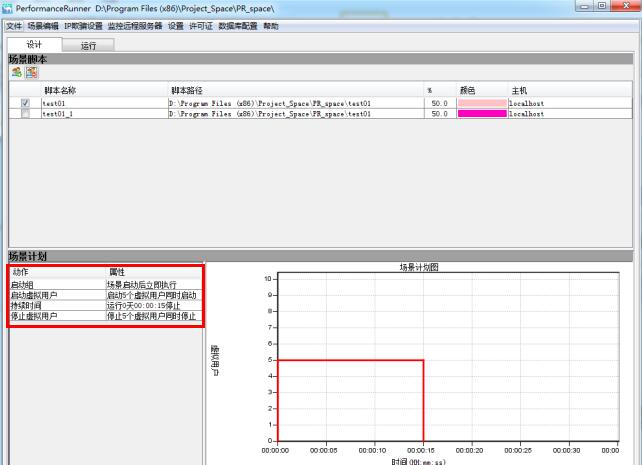Open the 监控远程服务器 menu
The image size is (642, 465).
pyautogui.click(x=135, y=26)
